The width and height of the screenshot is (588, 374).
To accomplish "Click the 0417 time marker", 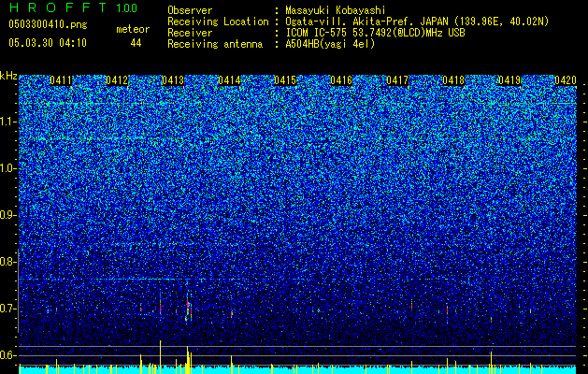I will click(x=397, y=80).
